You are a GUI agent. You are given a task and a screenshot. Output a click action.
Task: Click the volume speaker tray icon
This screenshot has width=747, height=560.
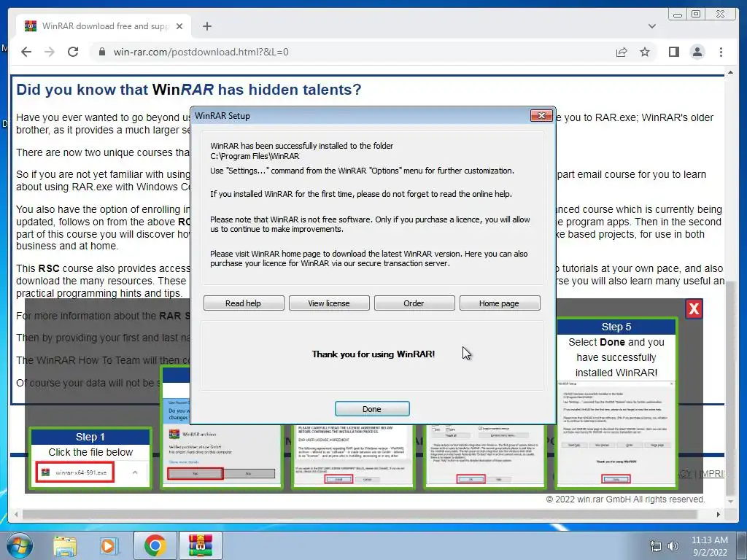pos(673,546)
